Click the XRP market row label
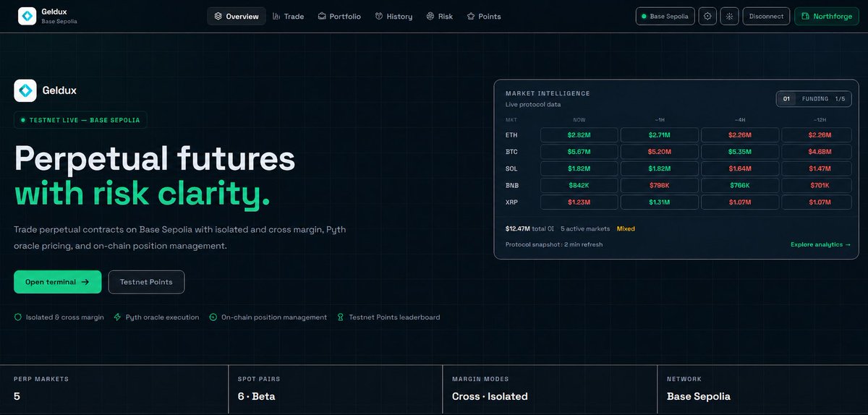Image resolution: width=868 pixels, height=415 pixels. click(511, 202)
